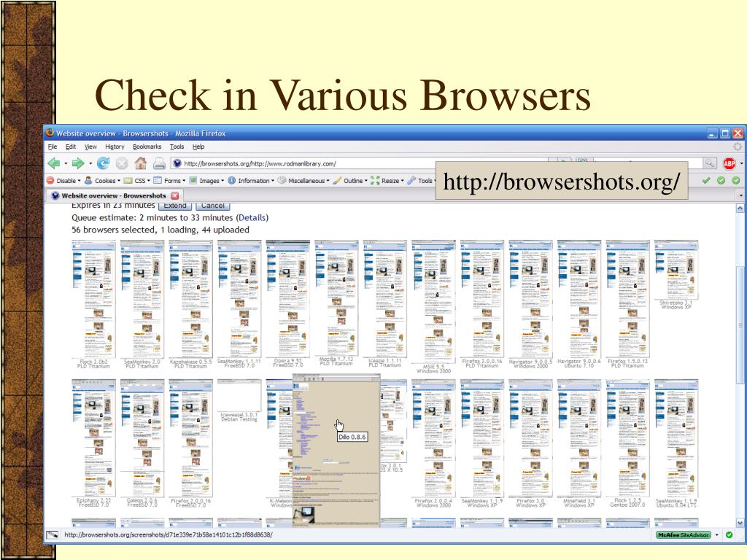Click the Extend button

coord(175,206)
